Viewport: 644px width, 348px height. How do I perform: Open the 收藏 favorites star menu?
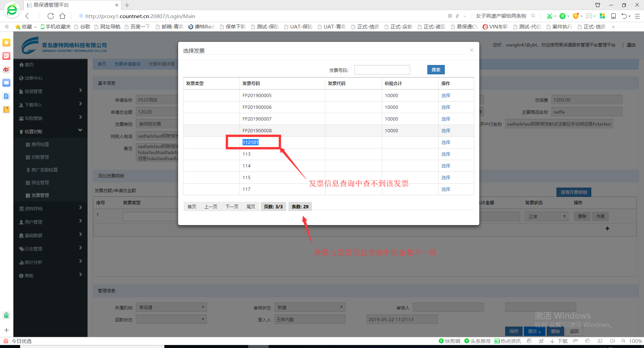[26, 27]
